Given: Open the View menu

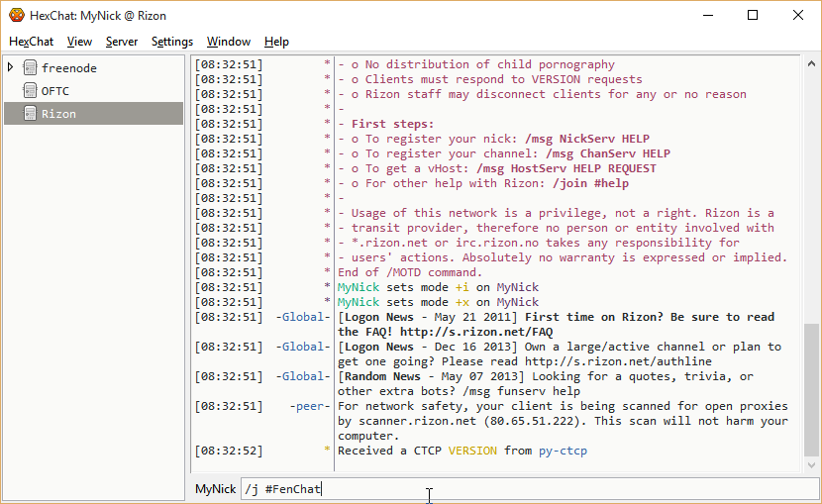Looking at the screenshot, I should [x=79, y=42].
